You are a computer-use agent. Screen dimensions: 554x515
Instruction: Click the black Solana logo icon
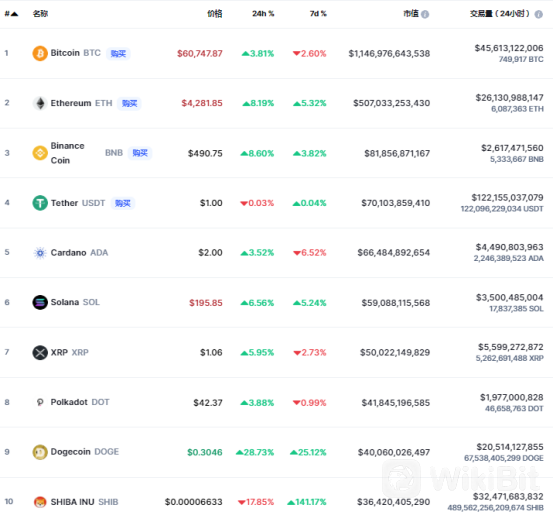40,303
